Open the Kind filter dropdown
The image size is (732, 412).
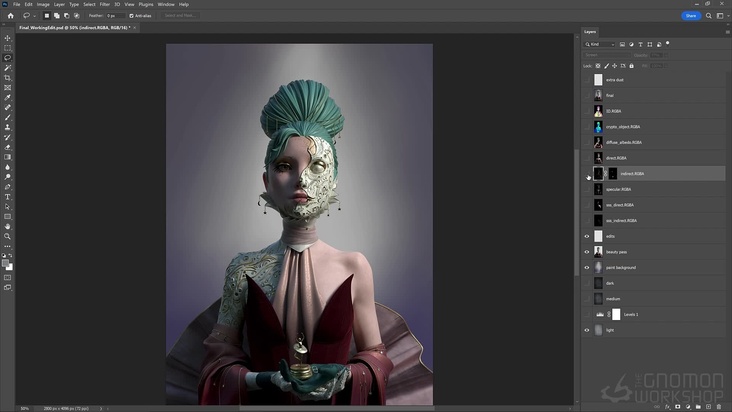tap(599, 44)
